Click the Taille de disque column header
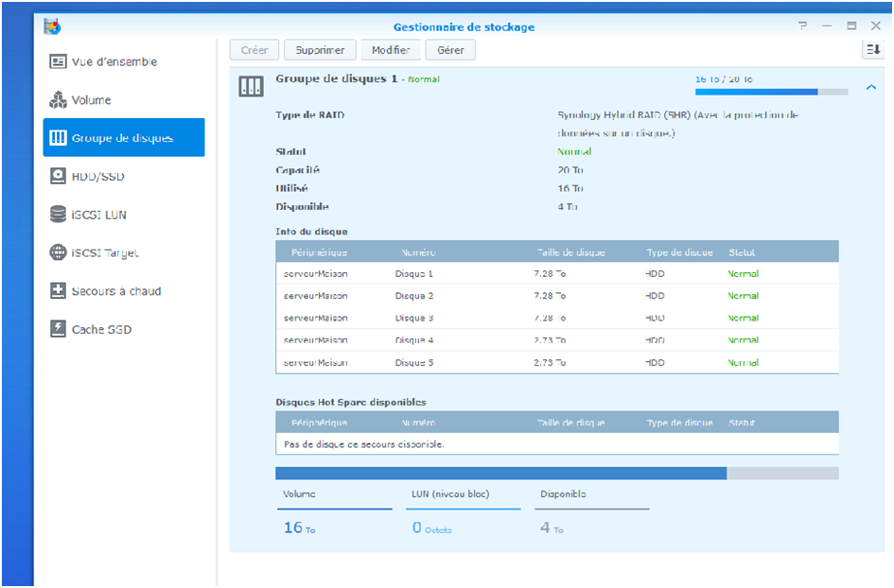Viewport: 894px width, 588px height. coord(570,252)
